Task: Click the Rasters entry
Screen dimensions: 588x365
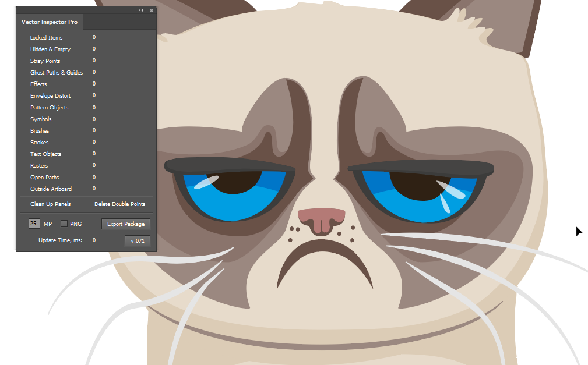Action: tap(39, 165)
